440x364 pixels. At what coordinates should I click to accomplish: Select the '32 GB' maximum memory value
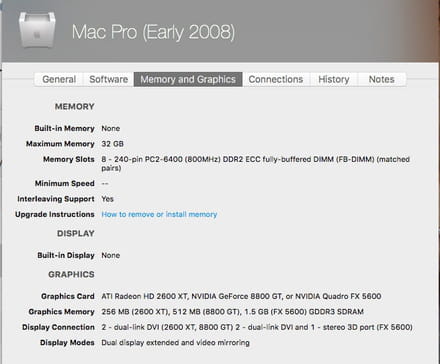click(112, 144)
